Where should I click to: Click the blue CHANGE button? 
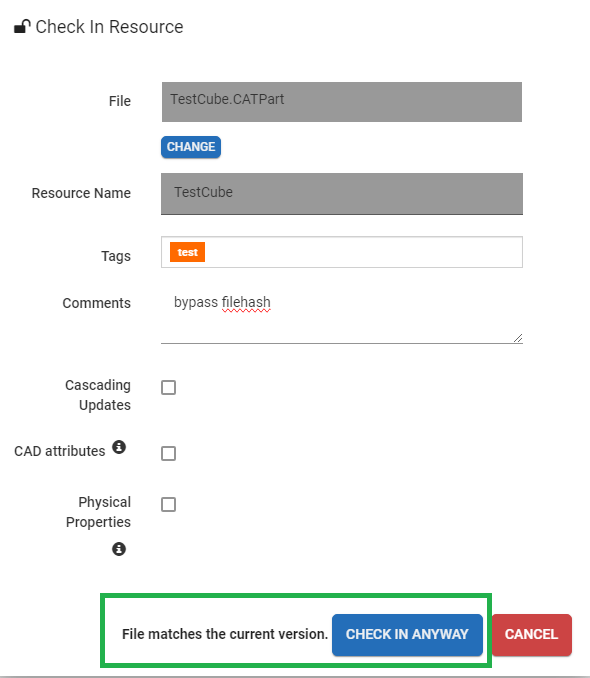[x=191, y=147]
